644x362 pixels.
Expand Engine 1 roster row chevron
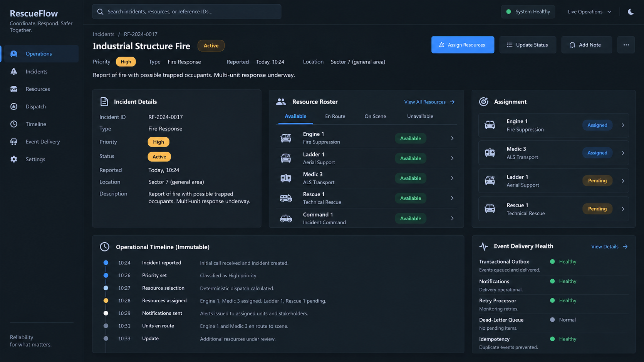[452, 138]
